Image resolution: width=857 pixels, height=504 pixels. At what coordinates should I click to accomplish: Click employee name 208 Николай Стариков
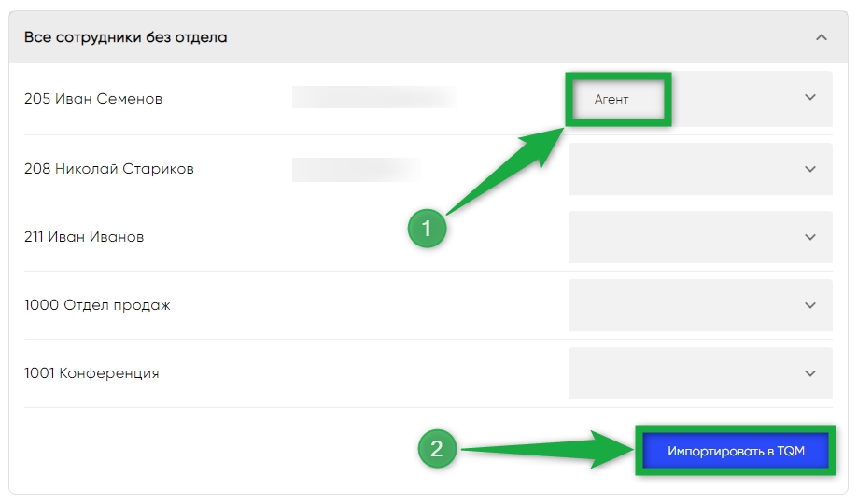point(109,169)
